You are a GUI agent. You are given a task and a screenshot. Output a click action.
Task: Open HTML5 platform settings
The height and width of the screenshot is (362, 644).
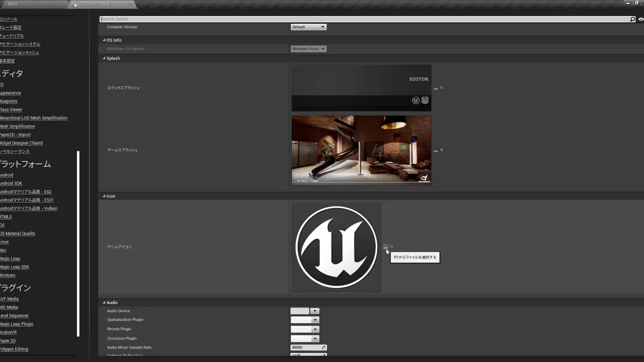click(x=6, y=217)
